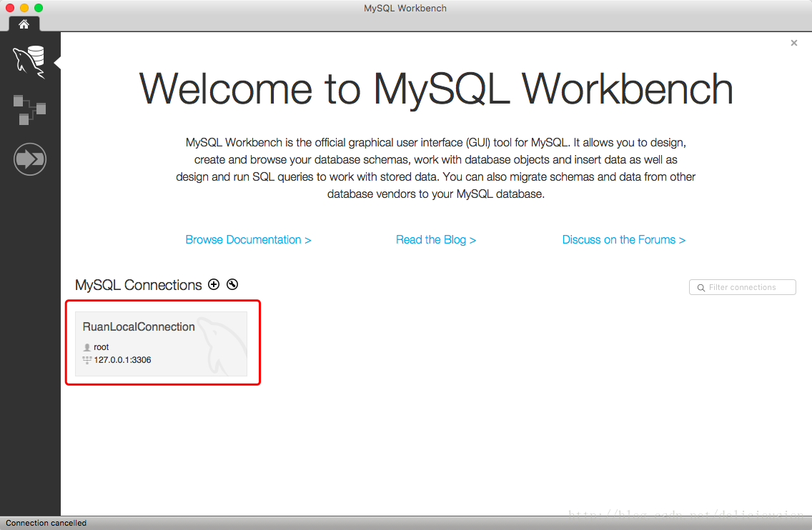Minimize the window with the yellow button
Image resolution: width=812 pixels, height=530 pixels.
pos(24,8)
